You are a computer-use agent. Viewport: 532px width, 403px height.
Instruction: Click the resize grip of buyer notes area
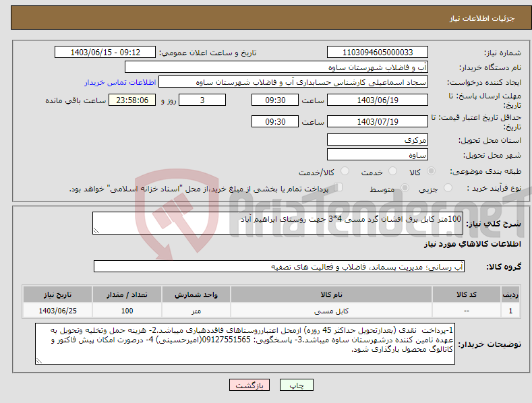coord(39,361)
